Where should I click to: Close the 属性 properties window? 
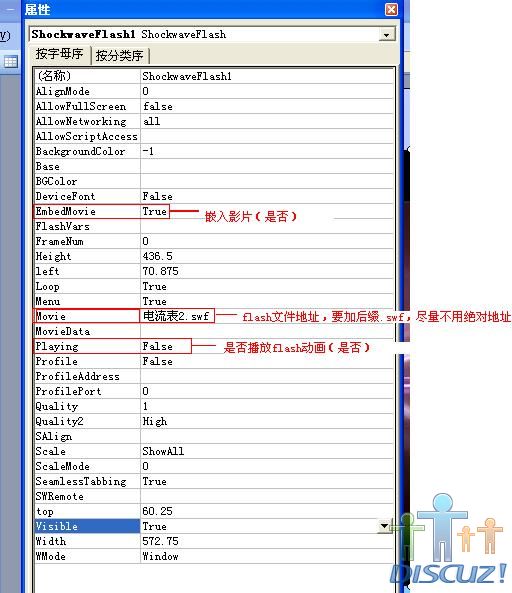[391, 9]
